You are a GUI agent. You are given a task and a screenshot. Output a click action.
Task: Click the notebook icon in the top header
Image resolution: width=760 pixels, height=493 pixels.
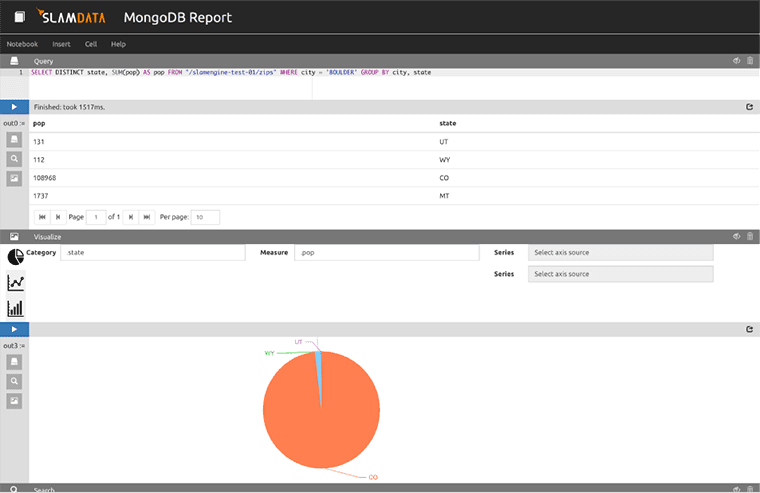tap(19, 17)
